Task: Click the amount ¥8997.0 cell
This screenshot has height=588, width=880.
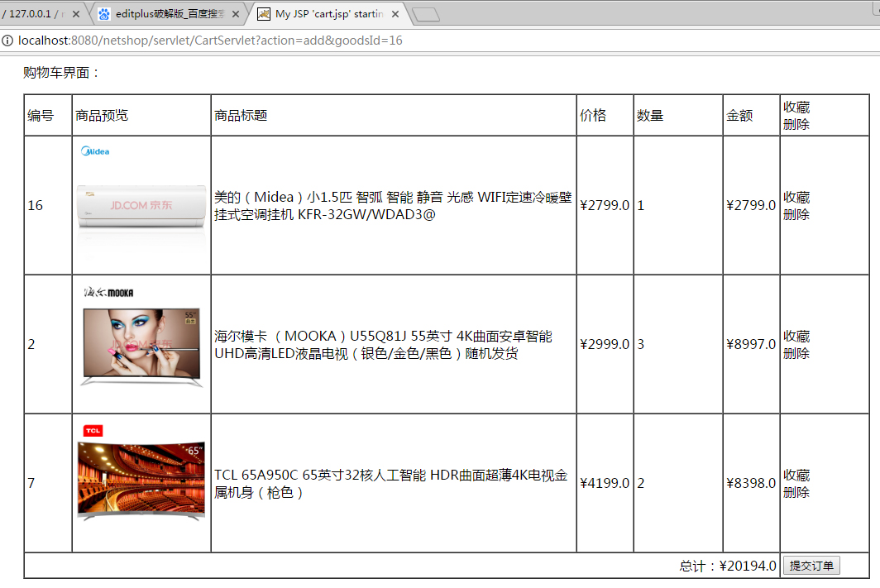Action: (751, 345)
